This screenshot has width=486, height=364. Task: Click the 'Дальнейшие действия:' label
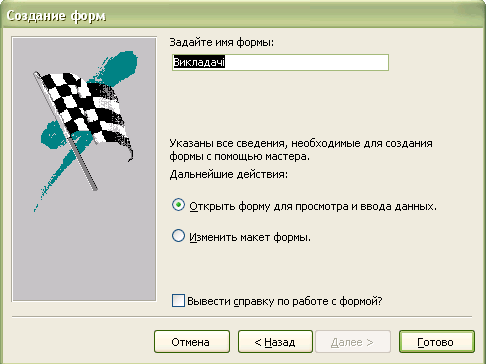pyautogui.click(x=228, y=174)
